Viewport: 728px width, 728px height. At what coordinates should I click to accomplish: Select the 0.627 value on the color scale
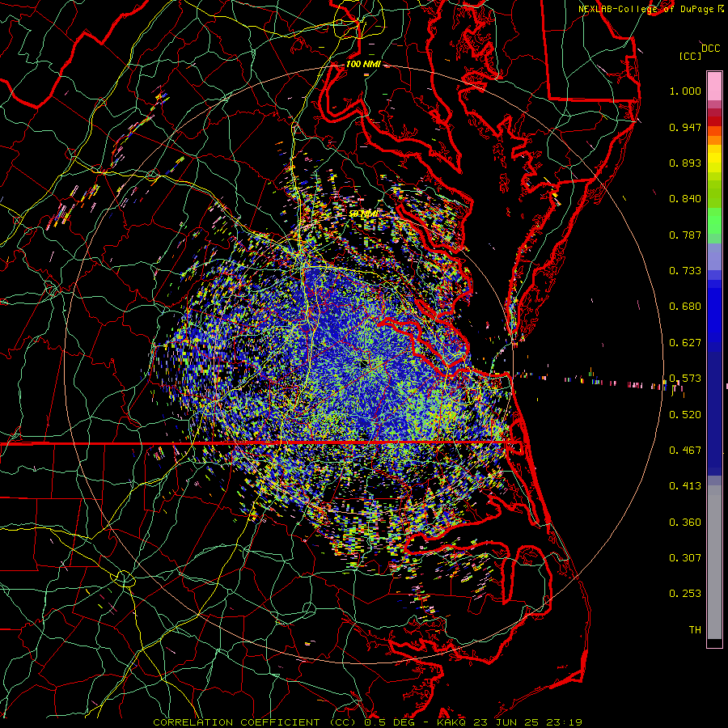tap(685, 343)
